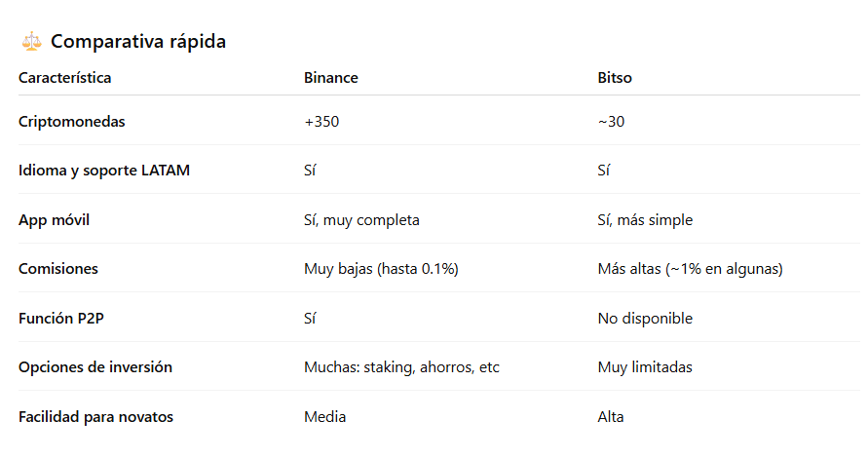Viewport: 868px width, 458px height.
Task: Select the "Facilidad para novatos" row label
Action: [96, 417]
